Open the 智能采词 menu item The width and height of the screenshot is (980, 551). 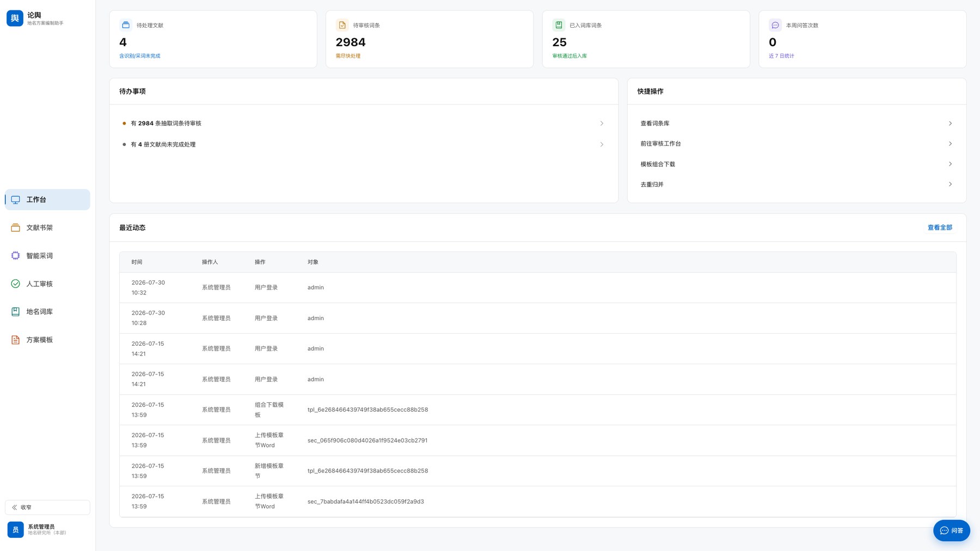[x=47, y=256]
